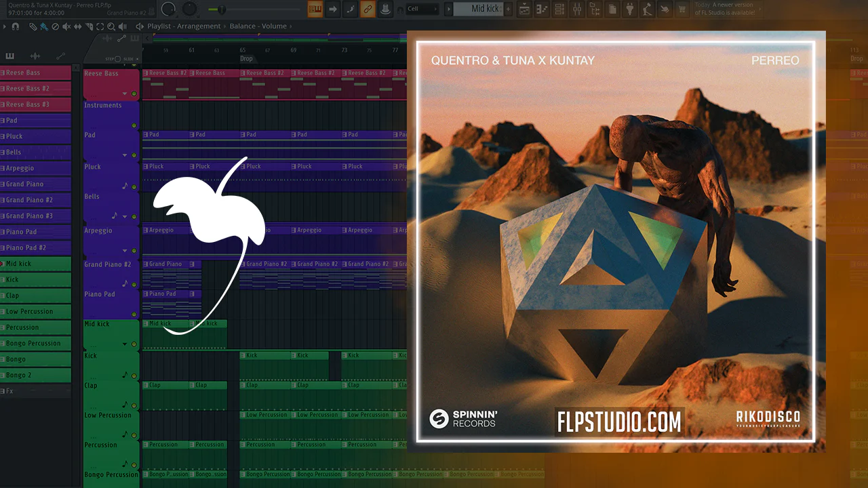Open the plugin database plug icon
Viewport: 868px width, 488px height.
631,9
